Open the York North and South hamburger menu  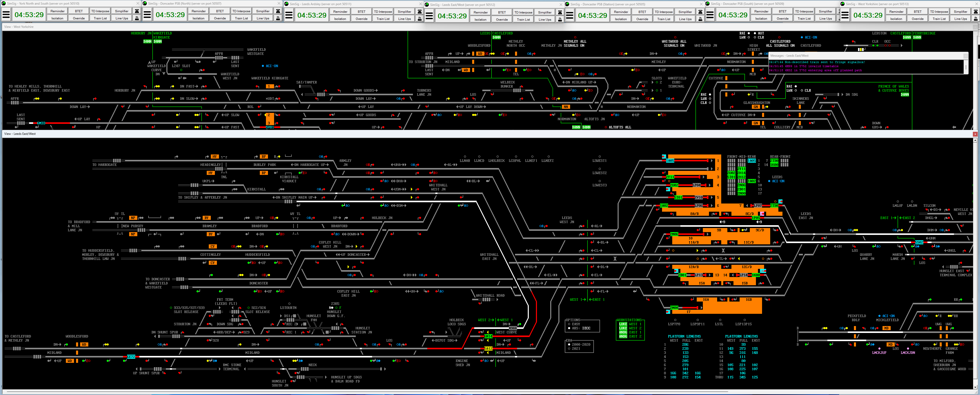(6, 15)
